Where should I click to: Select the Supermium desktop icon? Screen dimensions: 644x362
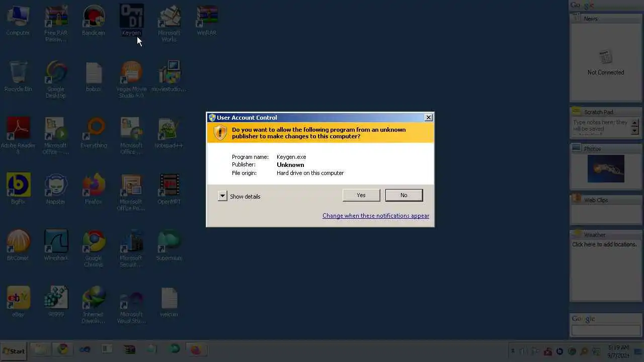click(x=169, y=246)
